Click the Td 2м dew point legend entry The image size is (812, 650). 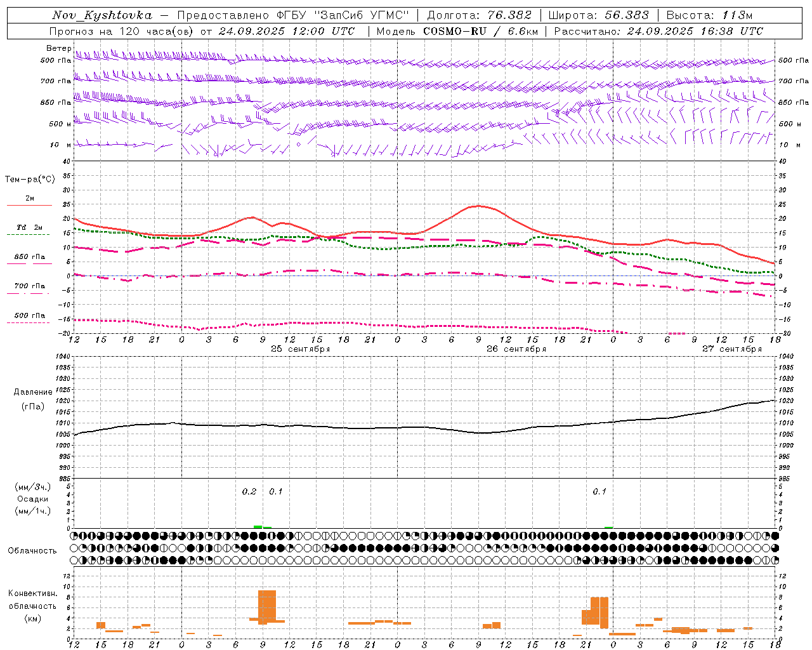(x=29, y=227)
